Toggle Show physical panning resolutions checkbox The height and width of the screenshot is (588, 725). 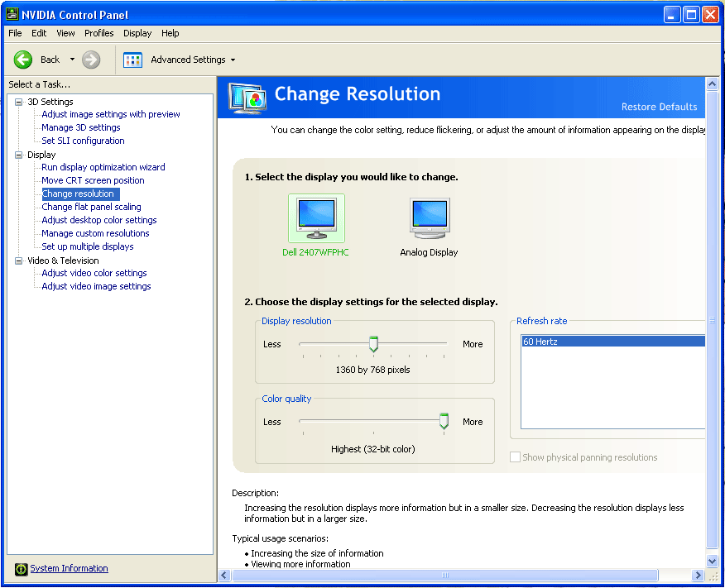[516, 457]
